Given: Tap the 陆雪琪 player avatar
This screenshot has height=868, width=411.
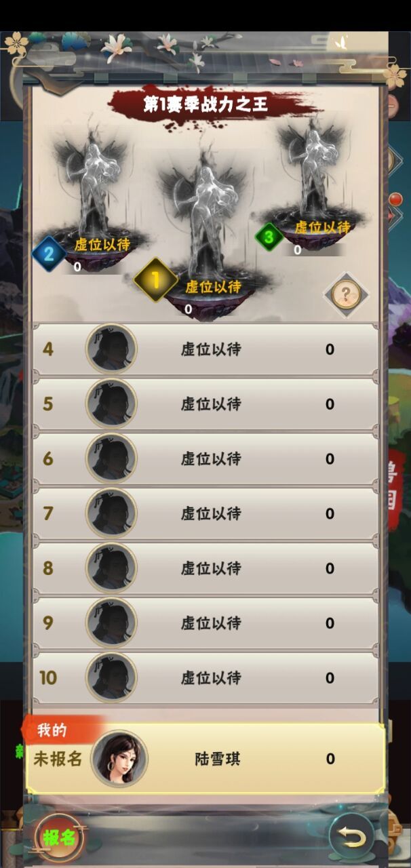Looking at the screenshot, I should (x=119, y=759).
